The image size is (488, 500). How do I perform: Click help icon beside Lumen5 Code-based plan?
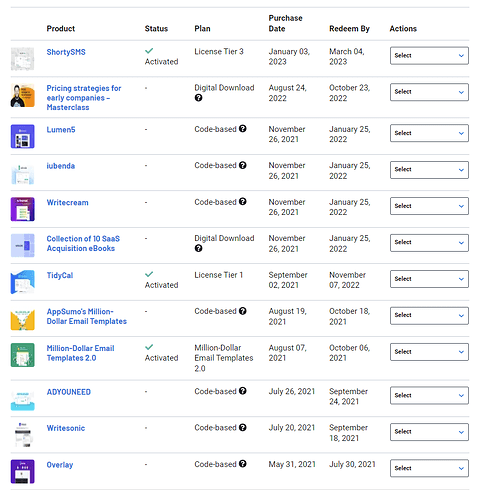(243, 129)
